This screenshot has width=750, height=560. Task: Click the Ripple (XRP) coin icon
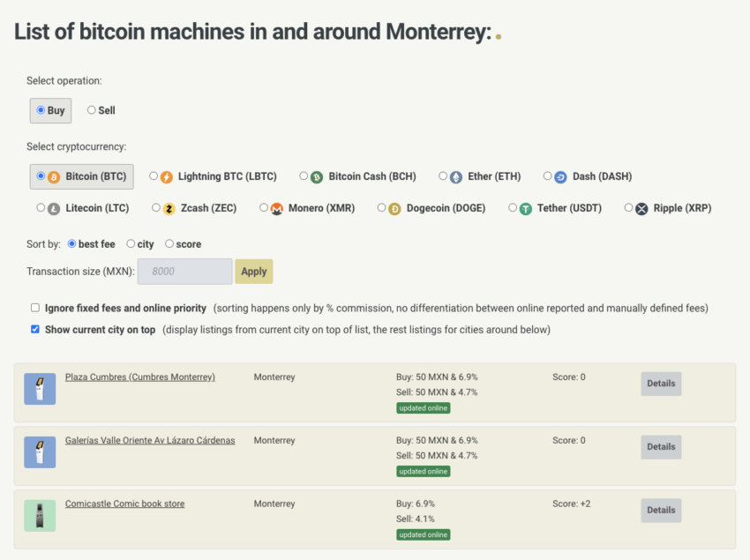click(x=641, y=209)
